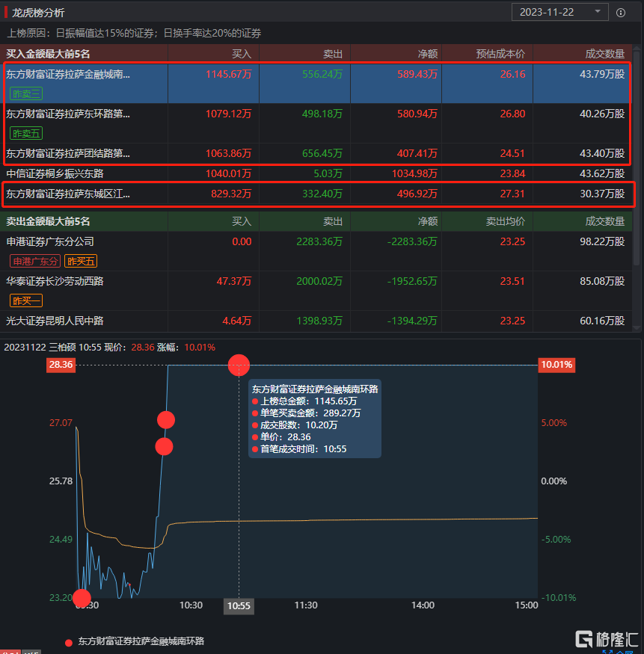Click the green 昨卖五 tag
Screen dimensions: 644x654
click(x=26, y=134)
